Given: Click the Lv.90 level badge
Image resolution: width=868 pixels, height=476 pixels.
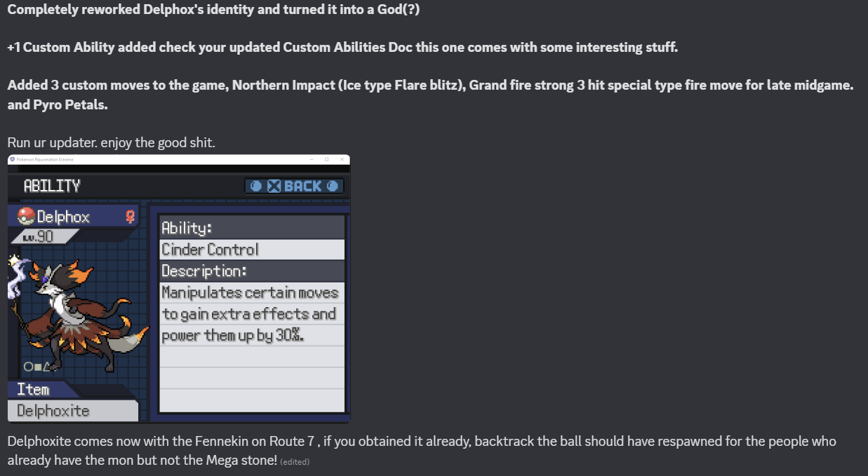Looking at the screenshot, I should 42,236.
